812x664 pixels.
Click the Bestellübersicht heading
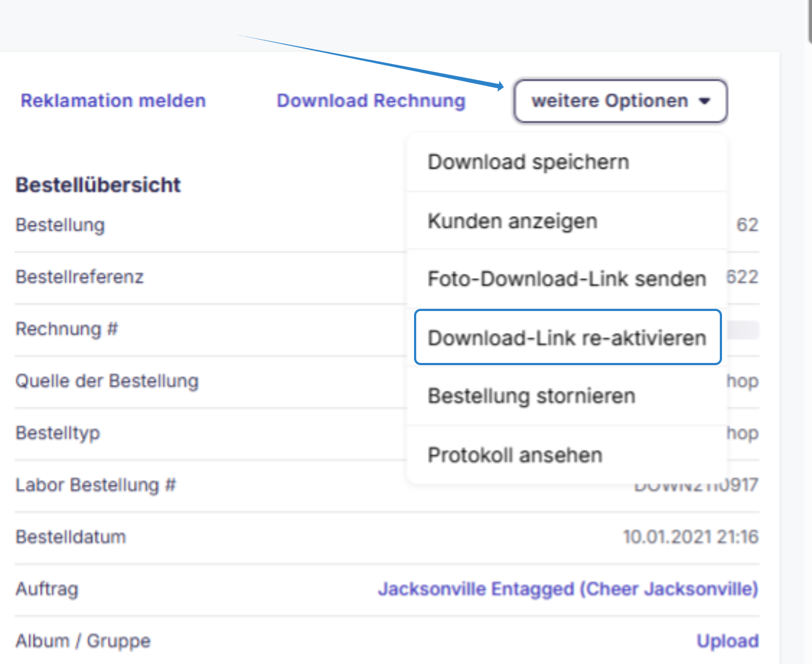[98, 185]
